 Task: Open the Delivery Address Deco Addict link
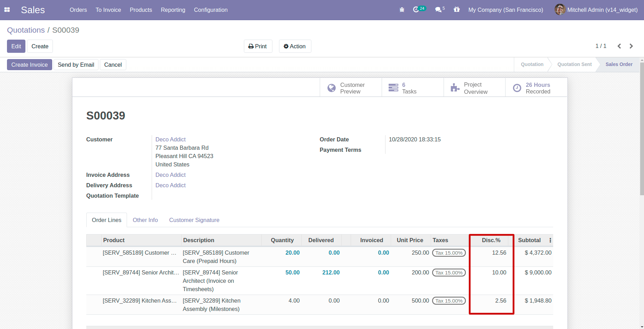click(x=170, y=185)
